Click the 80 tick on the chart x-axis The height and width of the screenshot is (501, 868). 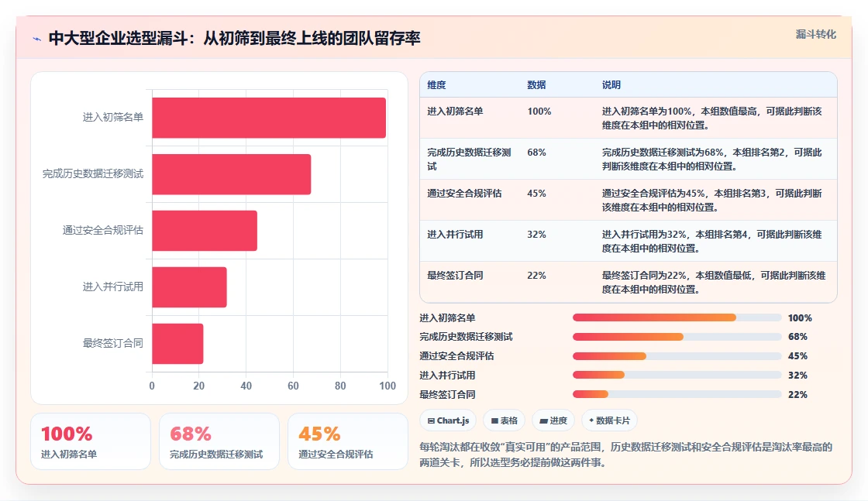pos(340,386)
